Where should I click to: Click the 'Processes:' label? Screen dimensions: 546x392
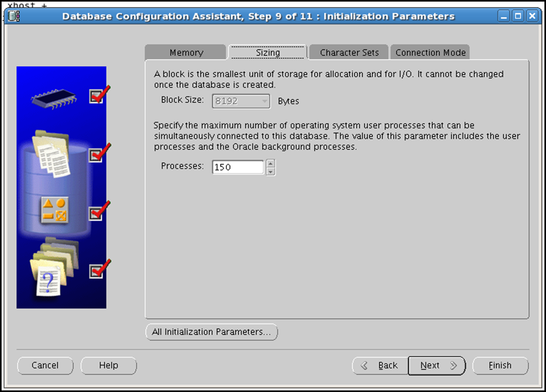[182, 166]
